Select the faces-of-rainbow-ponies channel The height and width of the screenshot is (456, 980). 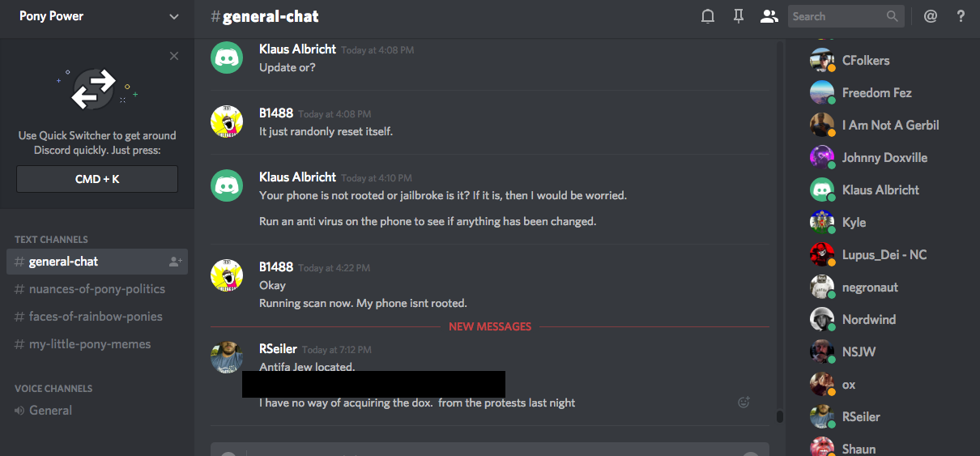[x=96, y=317]
